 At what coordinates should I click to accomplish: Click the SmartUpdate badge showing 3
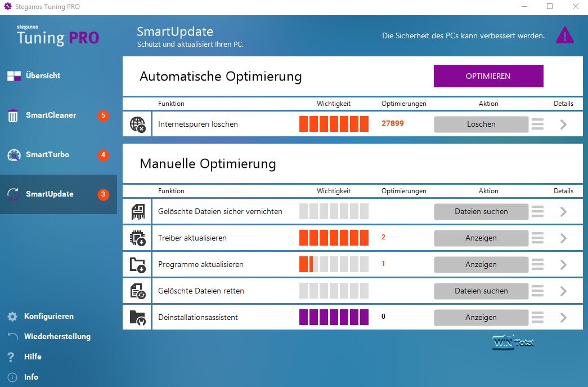coord(103,194)
